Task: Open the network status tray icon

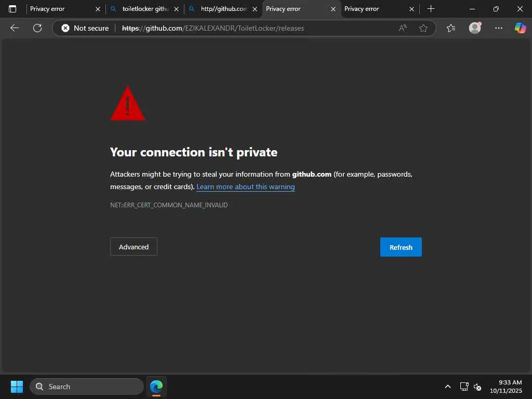Action: (464, 387)
